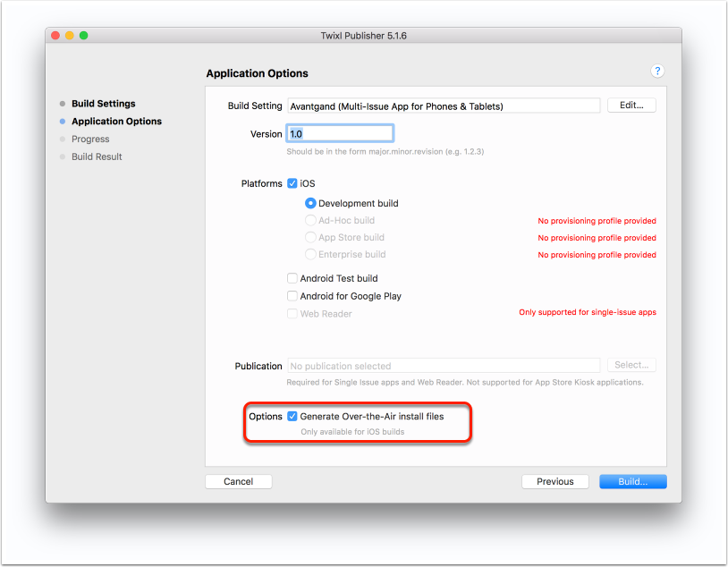728x567 pixels.
Task: Click the 'Only available for iOS builds' hint
Action: point(352,431)
